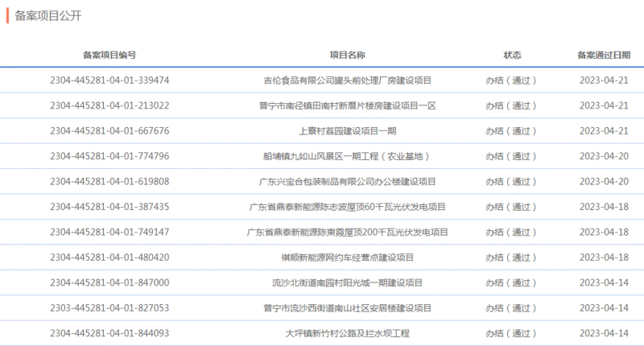Open 流沙北街道南园村阳光城一期建设项目

[347, 282]
